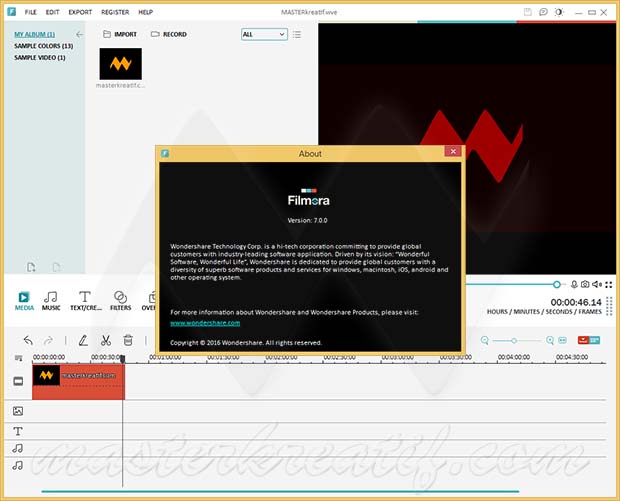The image size is (620, 501).
Task: Click the preview playback progress handle
Action: (557, 284)
